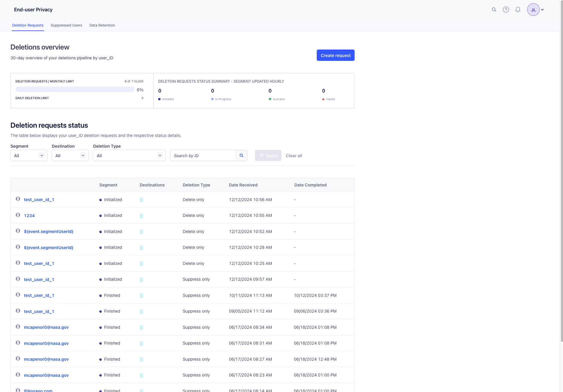Screen dimensions: 563x392
Task: Click user icon in the 10:28 AM row
Action: coord(18,247)
